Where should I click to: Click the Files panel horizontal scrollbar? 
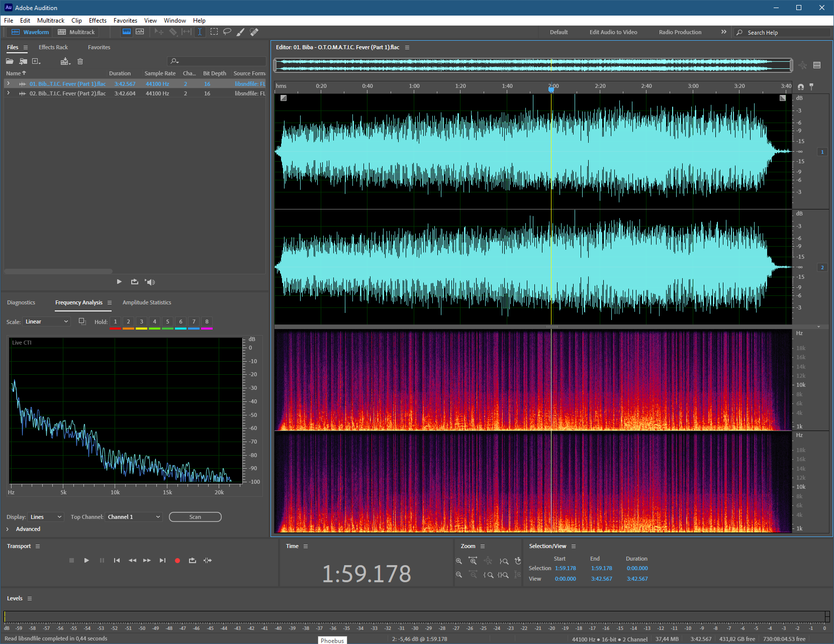58,271
